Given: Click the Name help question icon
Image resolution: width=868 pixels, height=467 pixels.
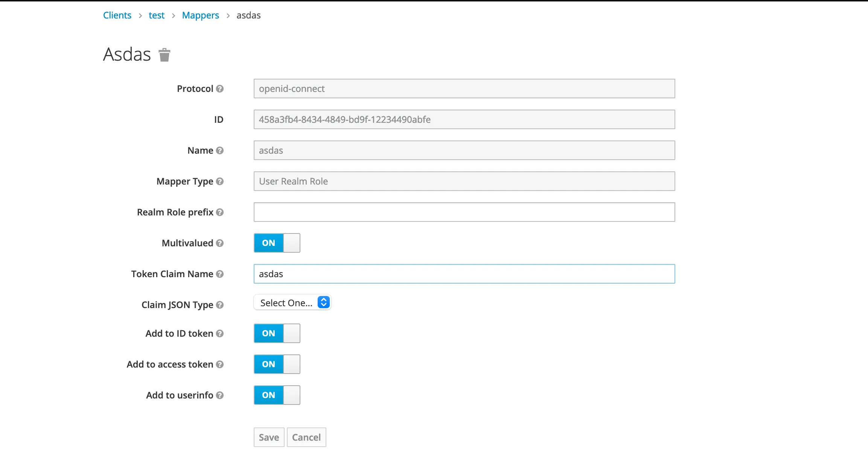Looking at the screenshot, I should pos(220,150).
